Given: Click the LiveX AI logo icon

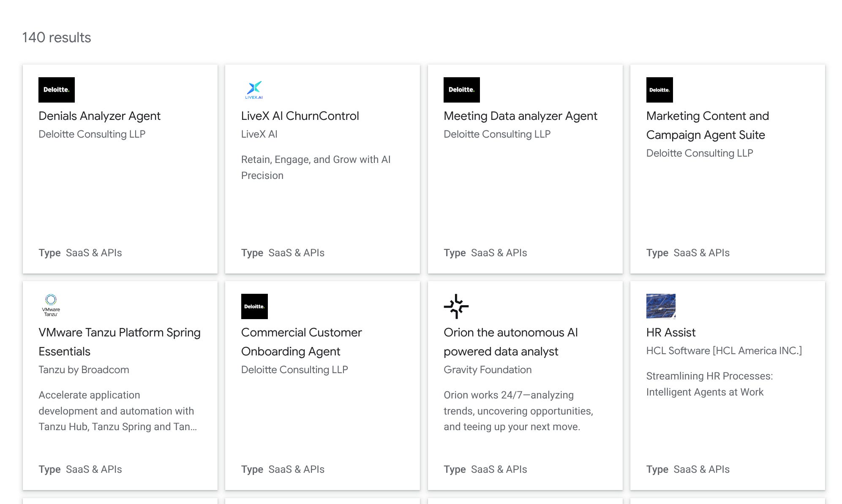Looking at the screenshot, I should tap(254, 90).
